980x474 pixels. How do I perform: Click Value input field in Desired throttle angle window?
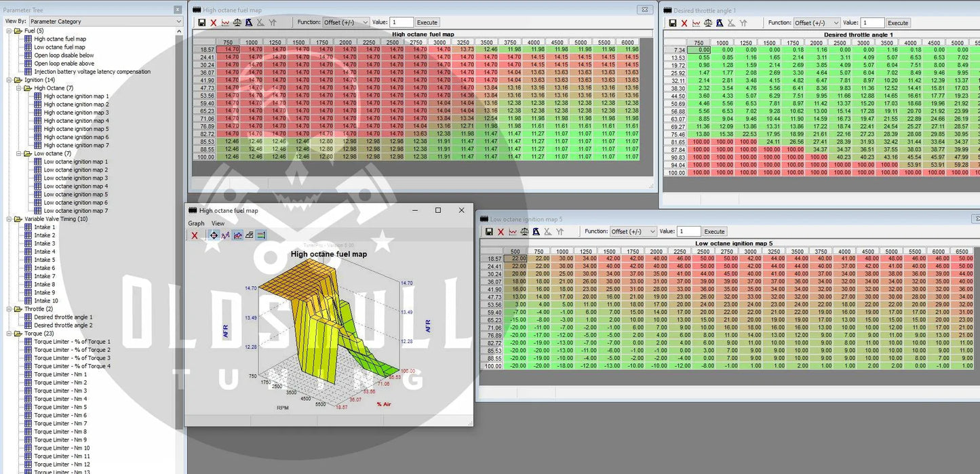point(872,23)
